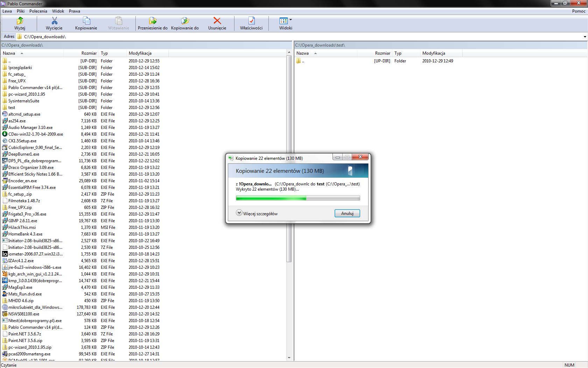Click the copy progress bar
The height and width of the screenshot is (368, 588).
click(298, 198)
